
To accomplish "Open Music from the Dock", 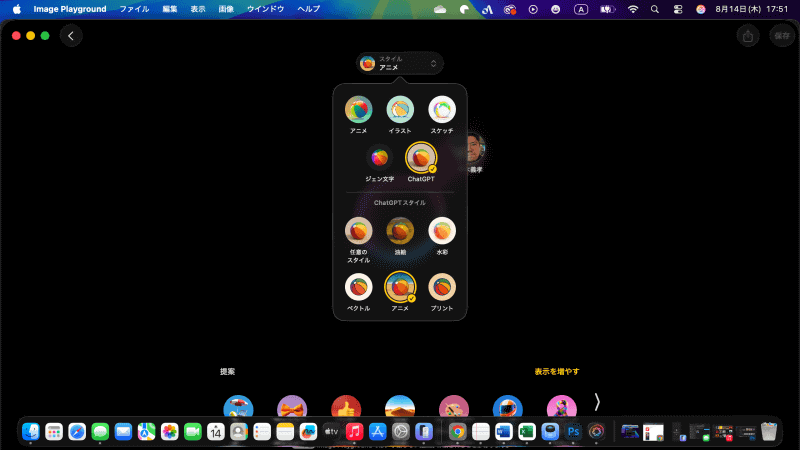I will pyautogui.click(x=354, y=432).
